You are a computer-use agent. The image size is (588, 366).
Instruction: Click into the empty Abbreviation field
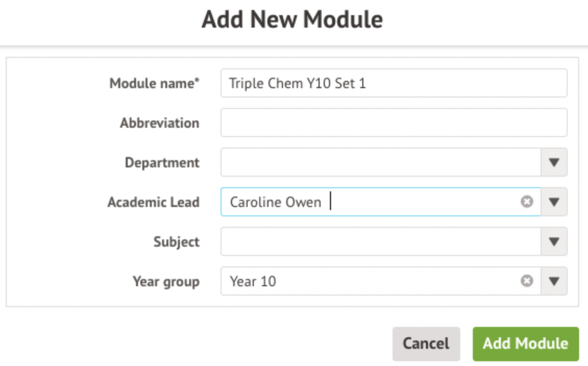394,123
